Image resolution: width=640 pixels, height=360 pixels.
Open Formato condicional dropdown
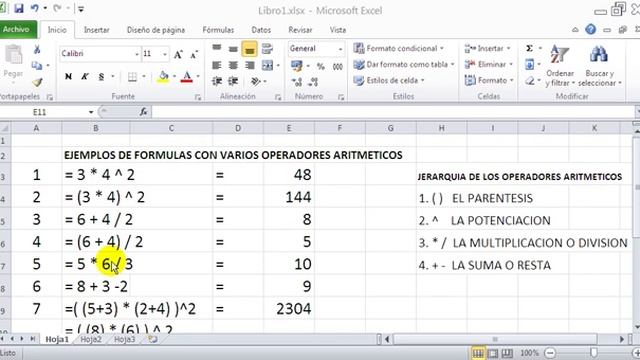coord(399,48)
